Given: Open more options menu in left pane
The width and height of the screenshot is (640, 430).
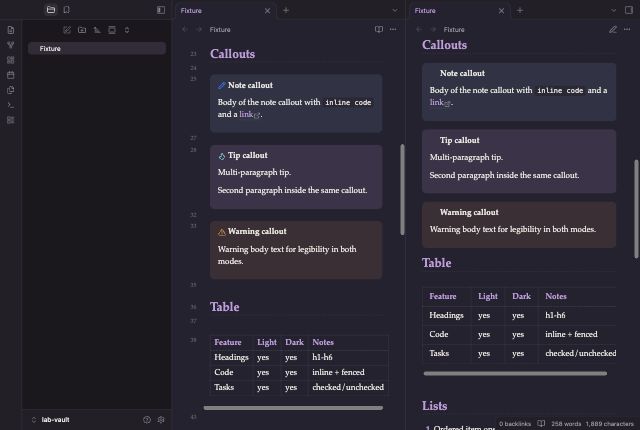Looking at the screenshot, I should (393, 29).
